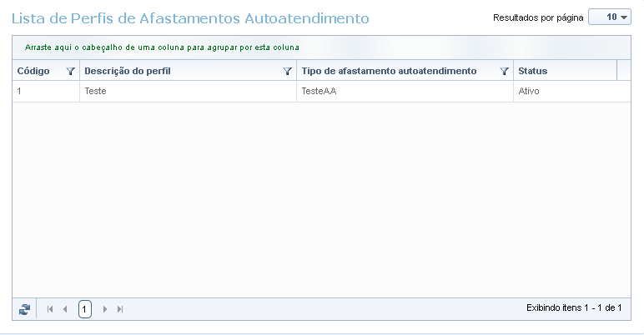This screenshot has width=644, height=335.
Task: Click the TesteAA cell
Action: pos(404,92)
